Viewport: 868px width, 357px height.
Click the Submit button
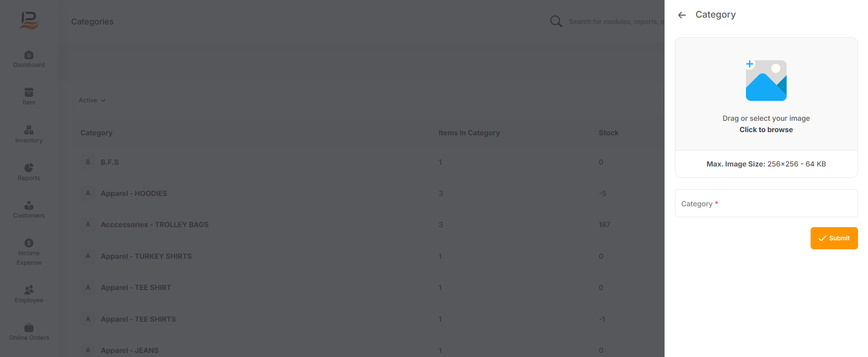click(x=834, y=238)
